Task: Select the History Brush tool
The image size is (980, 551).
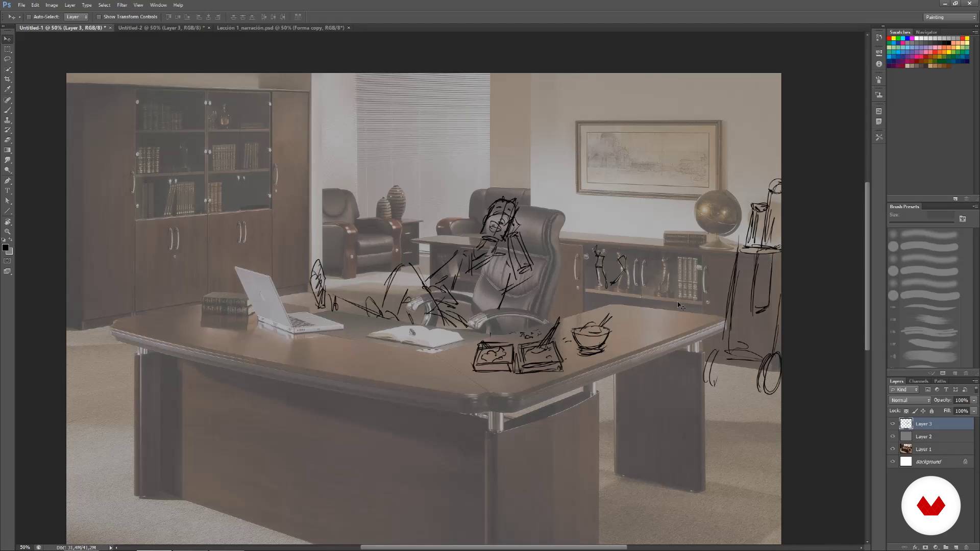Action: click(7, 130)
